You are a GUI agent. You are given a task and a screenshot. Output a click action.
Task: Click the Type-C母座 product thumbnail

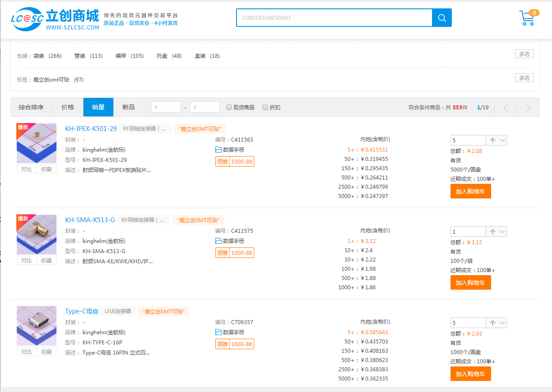tap(37, 326)
